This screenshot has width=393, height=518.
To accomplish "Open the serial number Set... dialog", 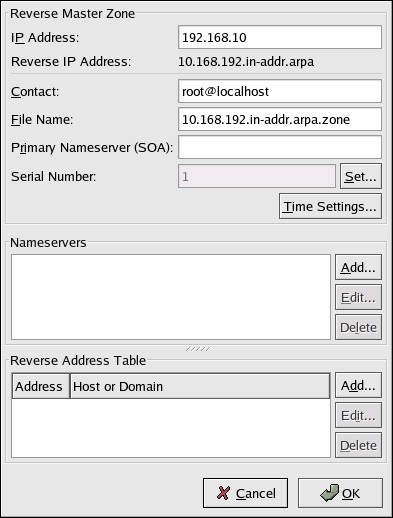I will pyautogui.click(x=361, y=176).
